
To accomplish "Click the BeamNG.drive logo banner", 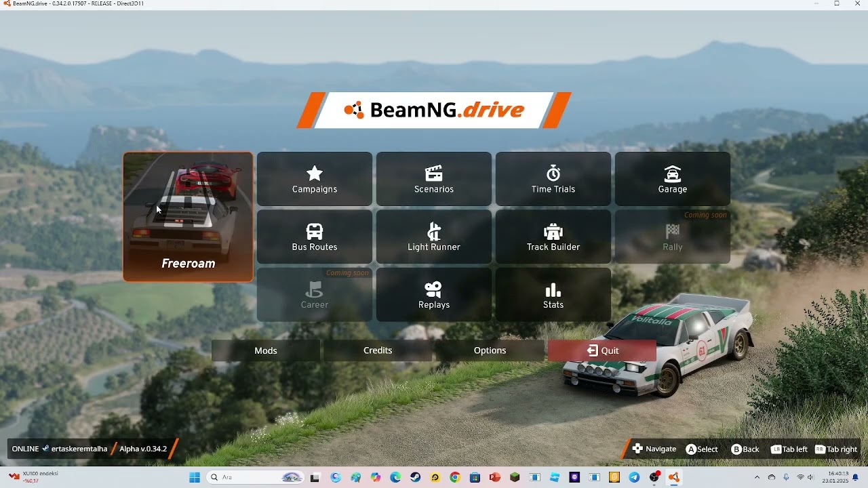I will pyautogui.click(x=434, y=110).
